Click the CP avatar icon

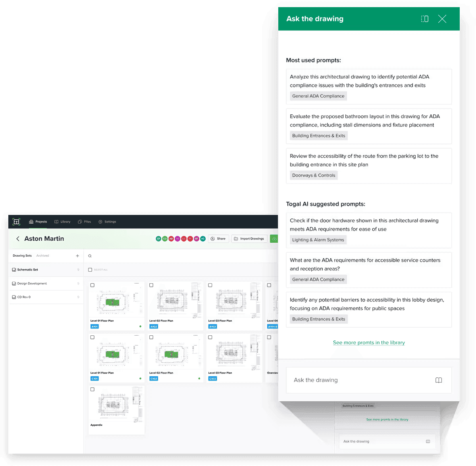click(158, 239)
